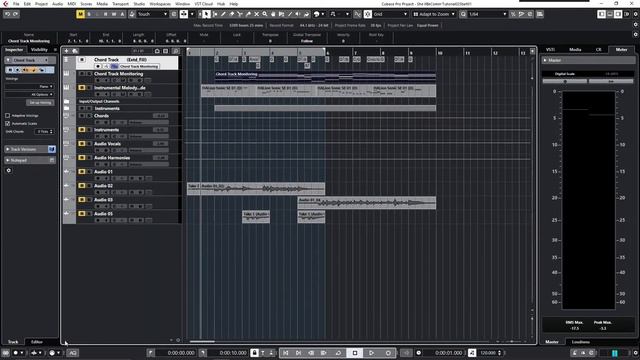Open the inspector settings gear icon

tap(9, 170)
